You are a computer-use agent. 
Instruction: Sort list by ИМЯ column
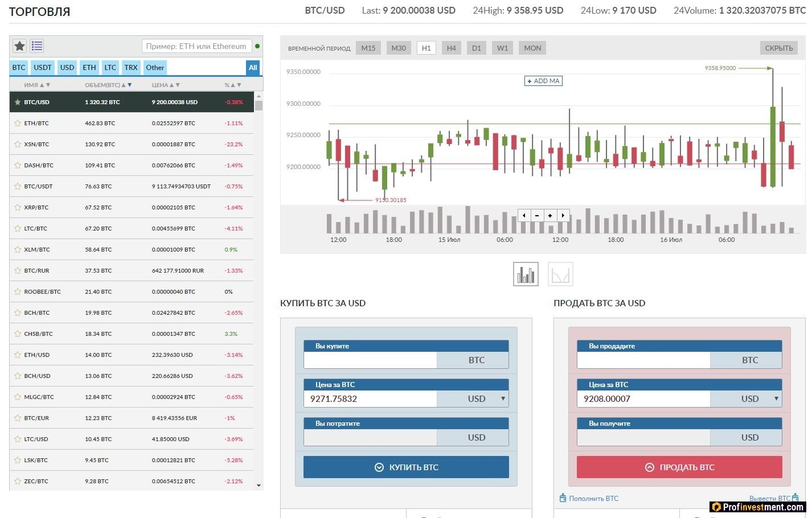(37, 85)
